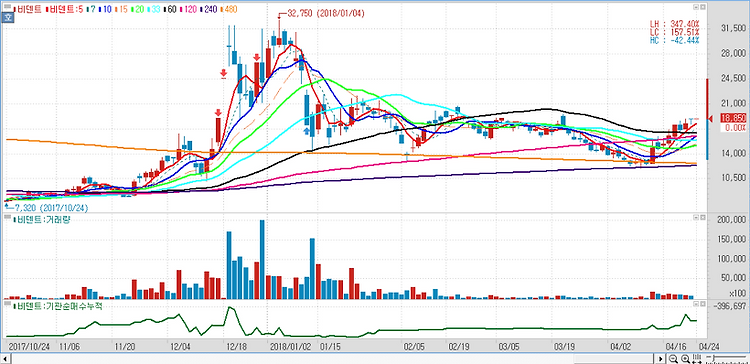Click the 12/18 date axis label
Viewport: 750px width, 364px height.
(x=237, y=346)
